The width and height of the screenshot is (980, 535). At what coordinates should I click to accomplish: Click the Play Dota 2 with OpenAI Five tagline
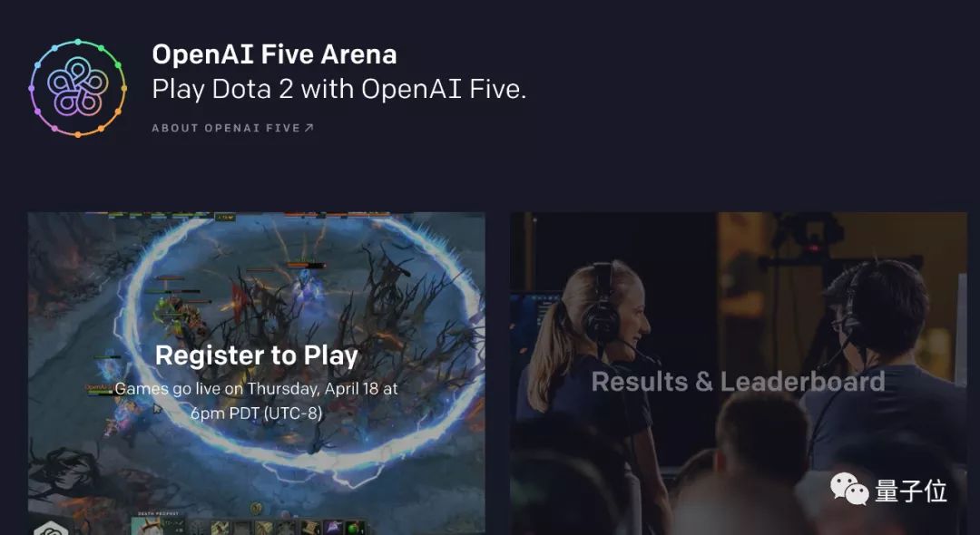coord(338,89)
